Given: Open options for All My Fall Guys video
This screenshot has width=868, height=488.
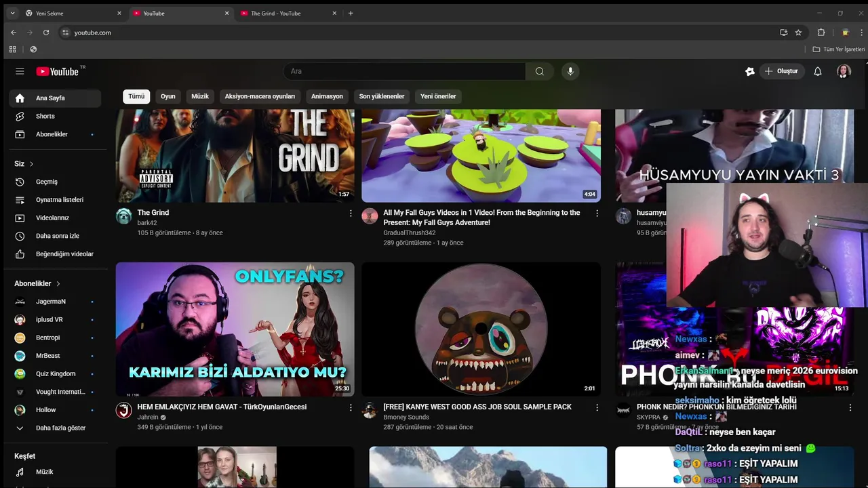Looking at the screenshot, I should 597,213.
